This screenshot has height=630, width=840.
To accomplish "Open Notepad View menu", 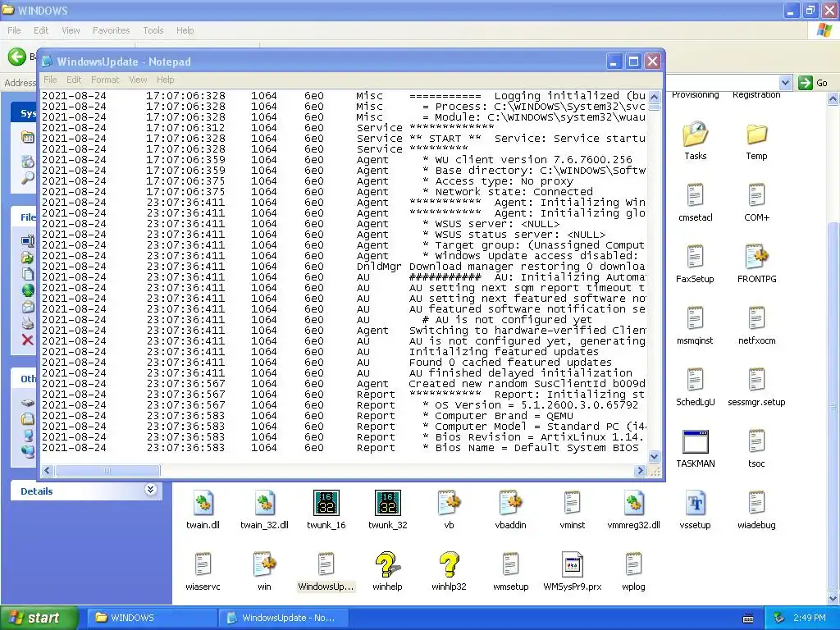I will click(x=138, y=80).
